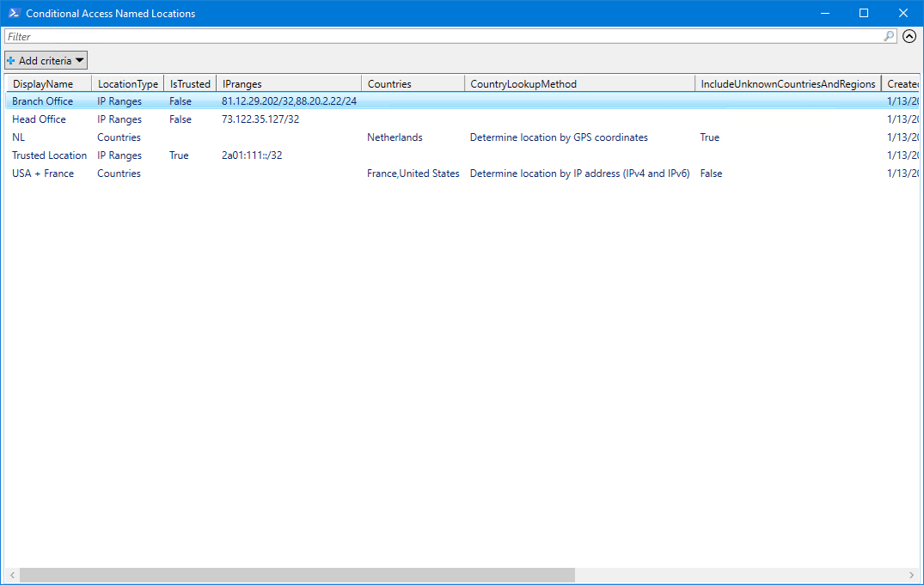Click the PowerShell icon in title bar
This screenshot has width=924, height=585.
point(15,13)
